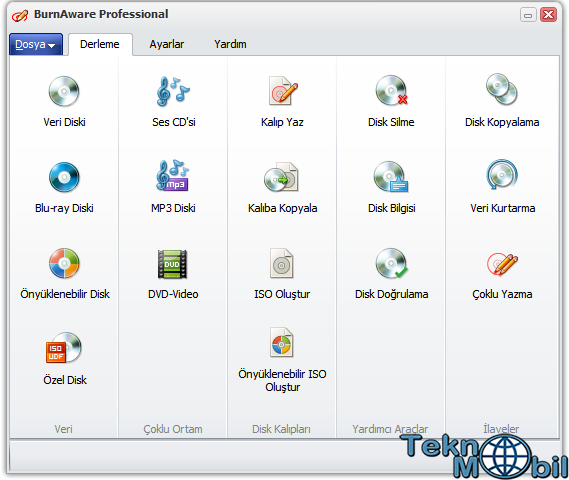Launch the Veri Kurtarma recovery tool

pyautogui.click(x=503, y=187)
